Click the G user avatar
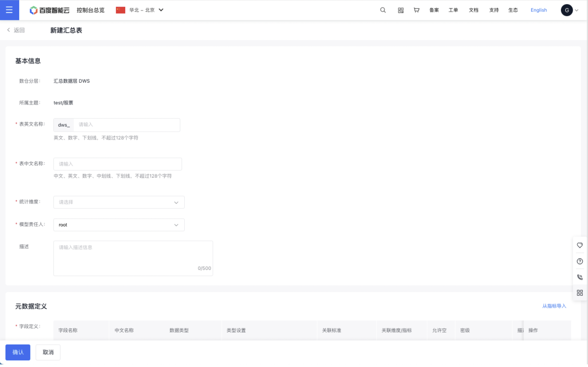 tap(566, 10)
